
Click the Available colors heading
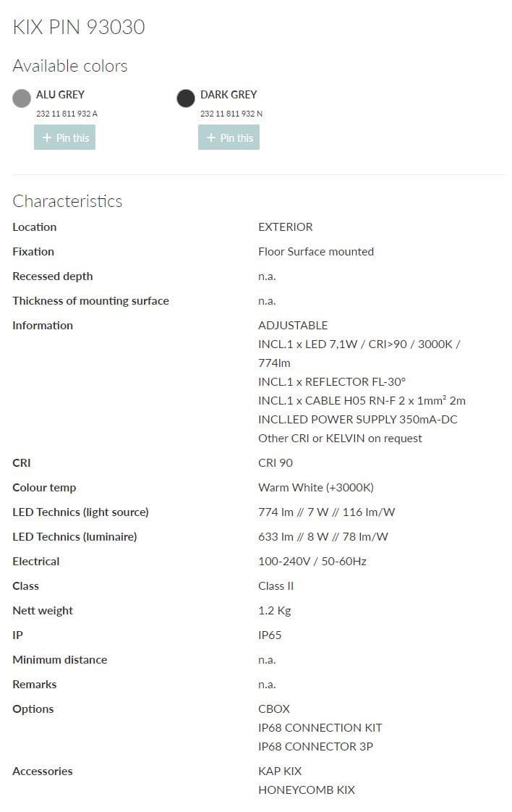click(x=70, y=66)
